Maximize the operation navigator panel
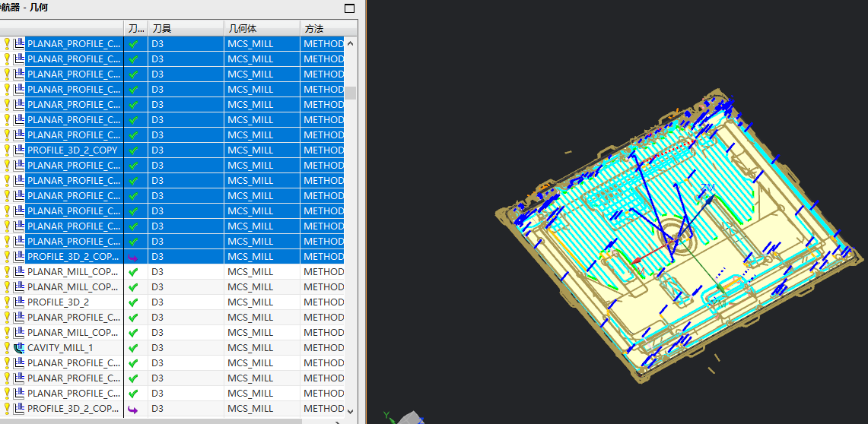This screenshot has width=868, height=424. tap(349, 8)
